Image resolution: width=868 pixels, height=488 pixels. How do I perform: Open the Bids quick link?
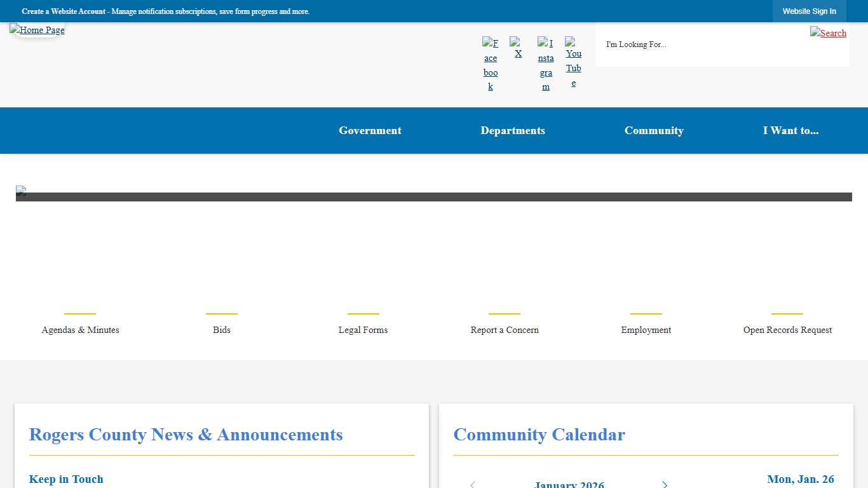pyautogui.click(x=221, y=330)
